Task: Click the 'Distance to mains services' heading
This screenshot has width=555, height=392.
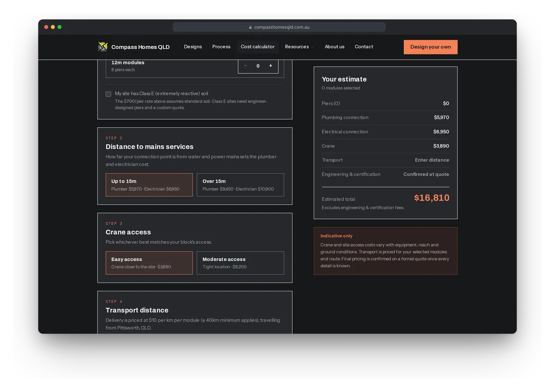Action: pos(150,147)
